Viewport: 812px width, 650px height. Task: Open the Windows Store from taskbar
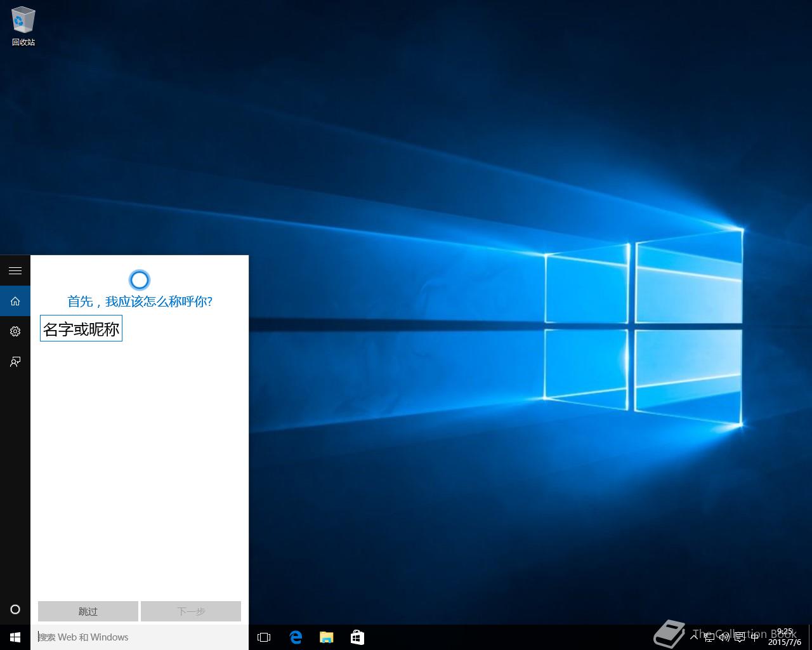click(357, 637)
